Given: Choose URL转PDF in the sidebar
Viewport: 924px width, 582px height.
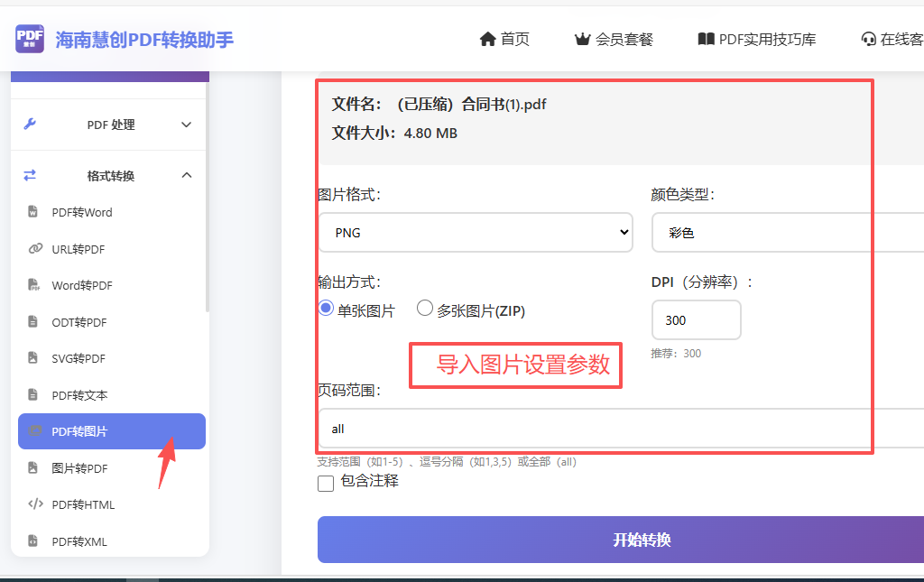Looking at the screenshot, I should pyautogui.click(x=111, y=248).
